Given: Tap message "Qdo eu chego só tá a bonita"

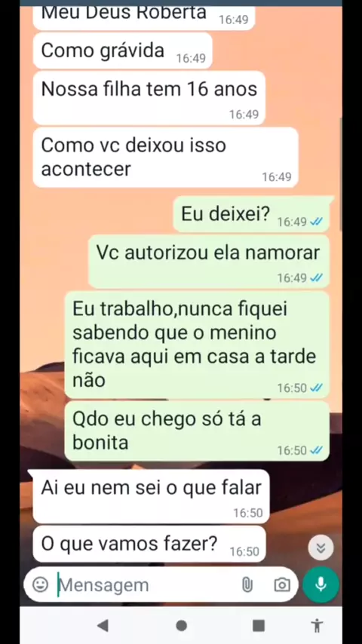Looking at the screenshot, I should [197, 431].
